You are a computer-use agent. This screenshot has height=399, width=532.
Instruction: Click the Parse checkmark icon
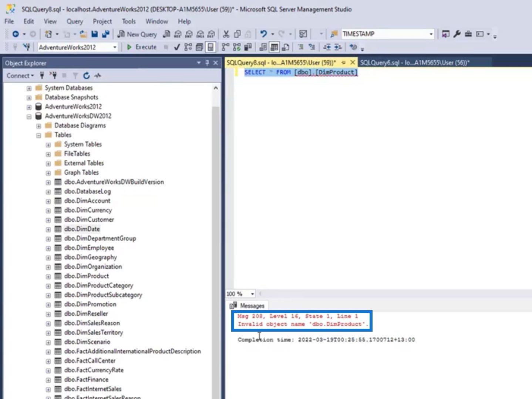(177, 47)
